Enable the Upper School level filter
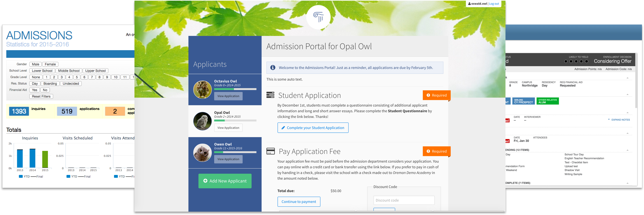 (x=95, y=71)
